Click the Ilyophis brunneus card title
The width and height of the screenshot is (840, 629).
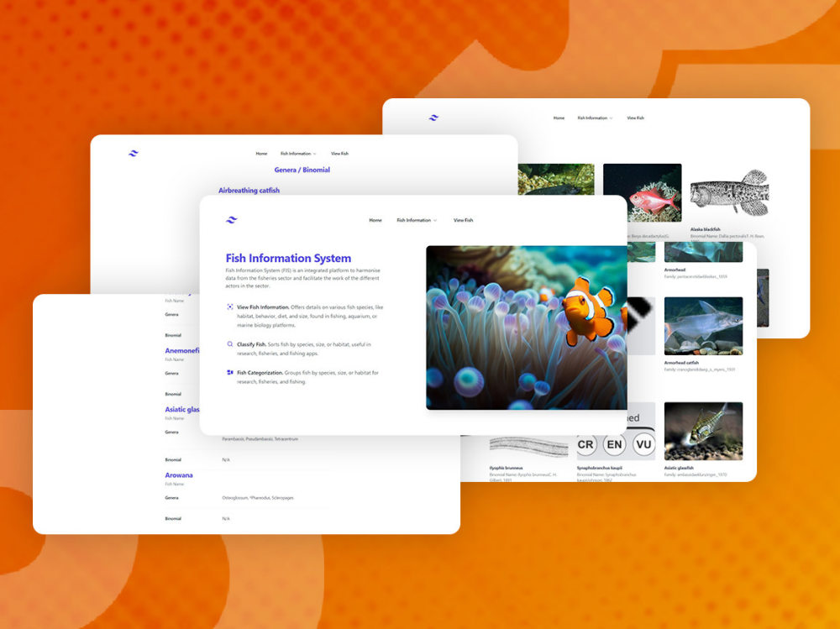[506, 468]
